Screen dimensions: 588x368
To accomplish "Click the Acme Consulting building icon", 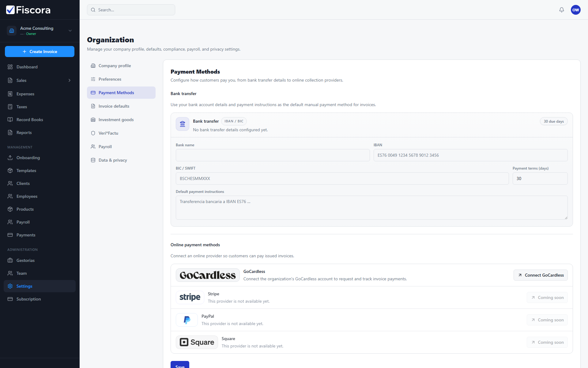I will click(x=12, y=31).
